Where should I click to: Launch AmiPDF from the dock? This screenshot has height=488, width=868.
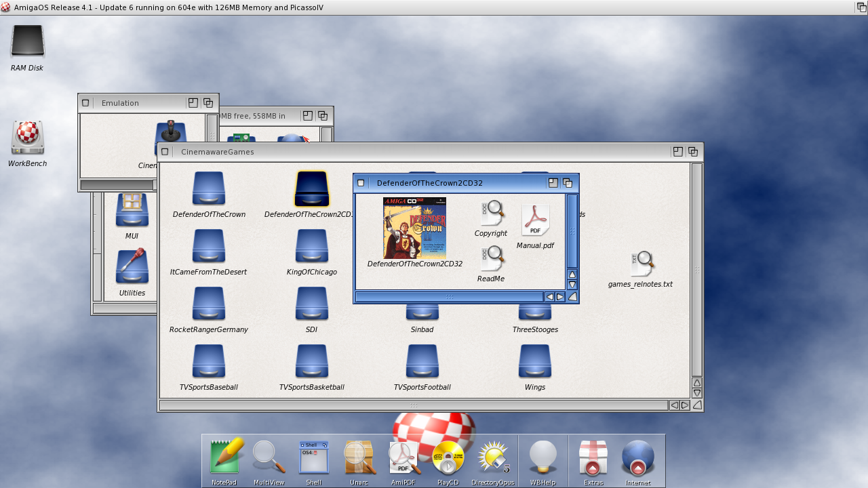click(x=405, y=457)
